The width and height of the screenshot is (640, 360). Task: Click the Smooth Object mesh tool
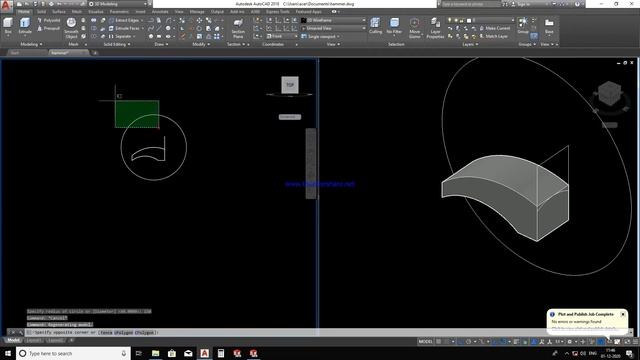pyautogui.click(x=71, y=28)
